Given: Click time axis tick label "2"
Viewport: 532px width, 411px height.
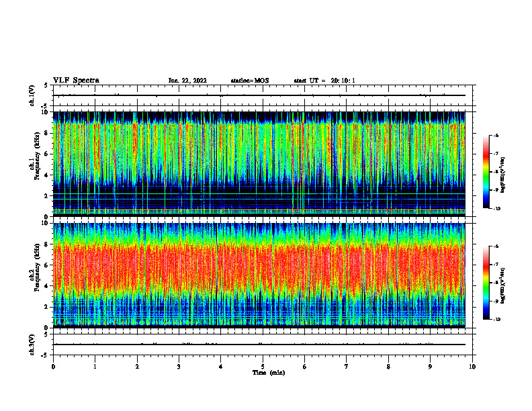Looking at the screenshot, I should (x=137, y=367).
